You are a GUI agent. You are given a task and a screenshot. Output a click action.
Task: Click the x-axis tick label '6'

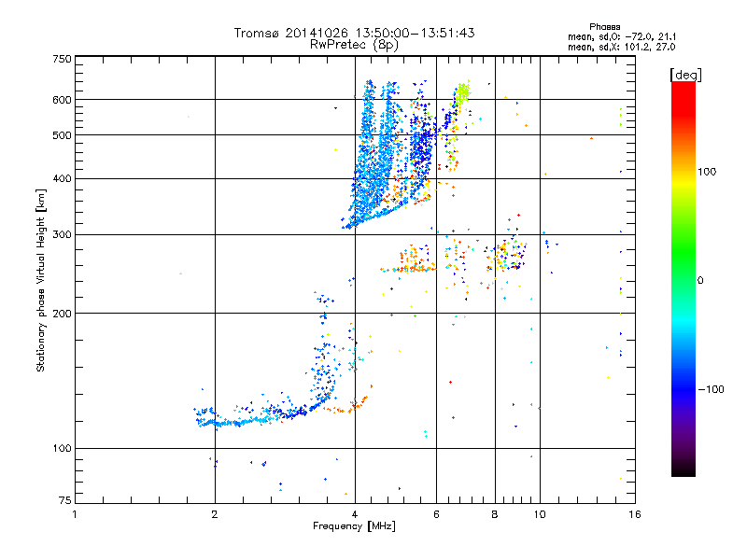coord(436,514)
